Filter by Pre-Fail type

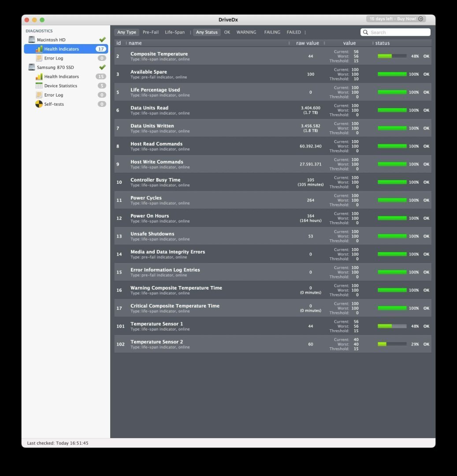tap(151, 32)
